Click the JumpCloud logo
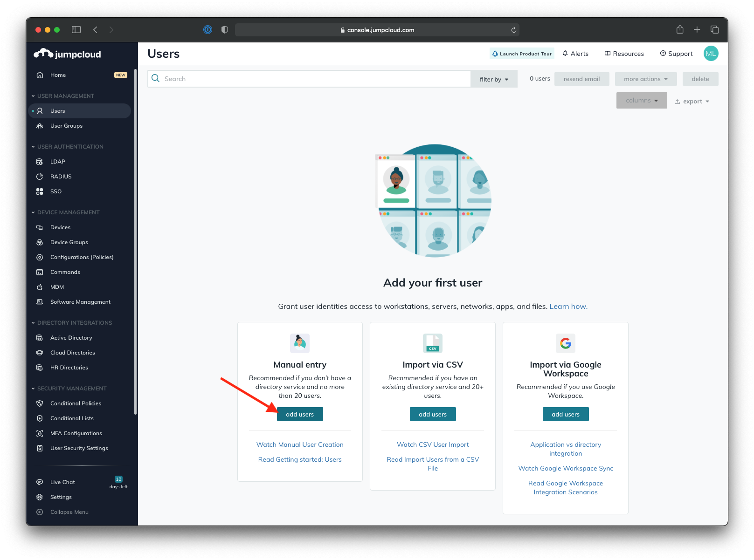The height and width of the screenshot is (560, 754). [x=67, y=54]
